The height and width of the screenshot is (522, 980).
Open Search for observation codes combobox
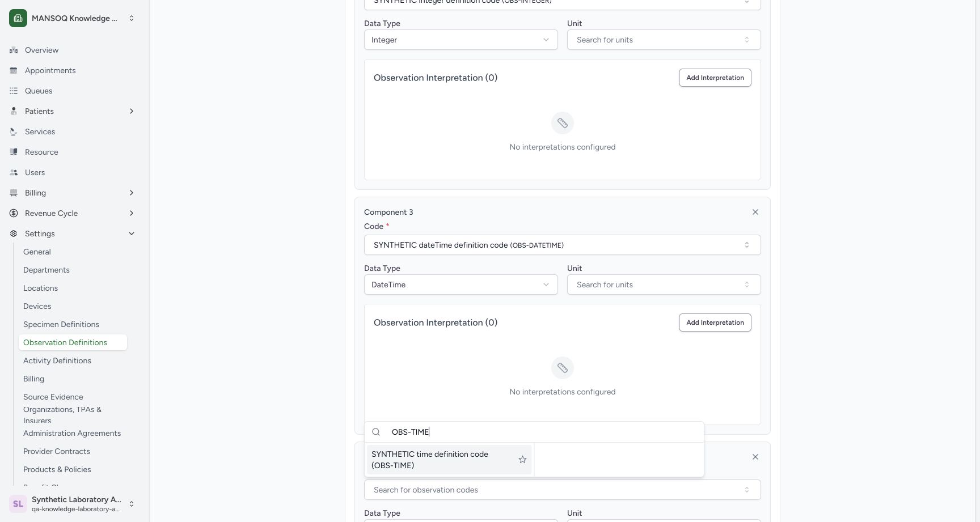(563, 490)
